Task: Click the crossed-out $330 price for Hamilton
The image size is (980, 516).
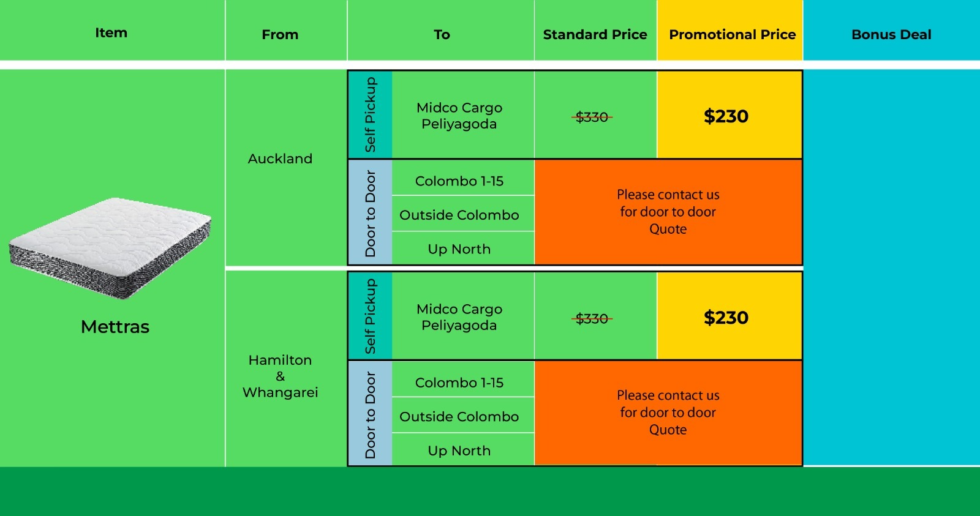Action: (592, 318)
